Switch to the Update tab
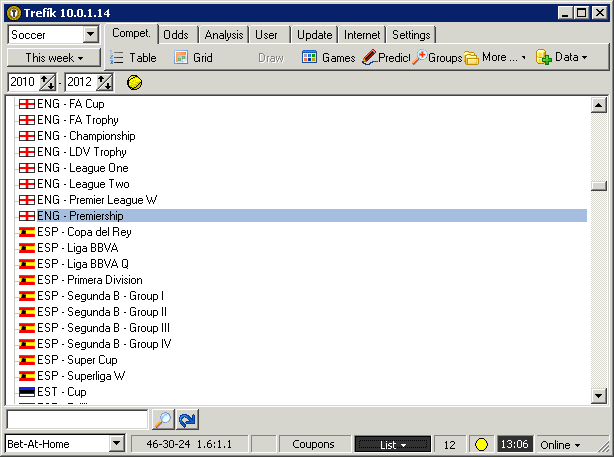 tap(314, 35)
